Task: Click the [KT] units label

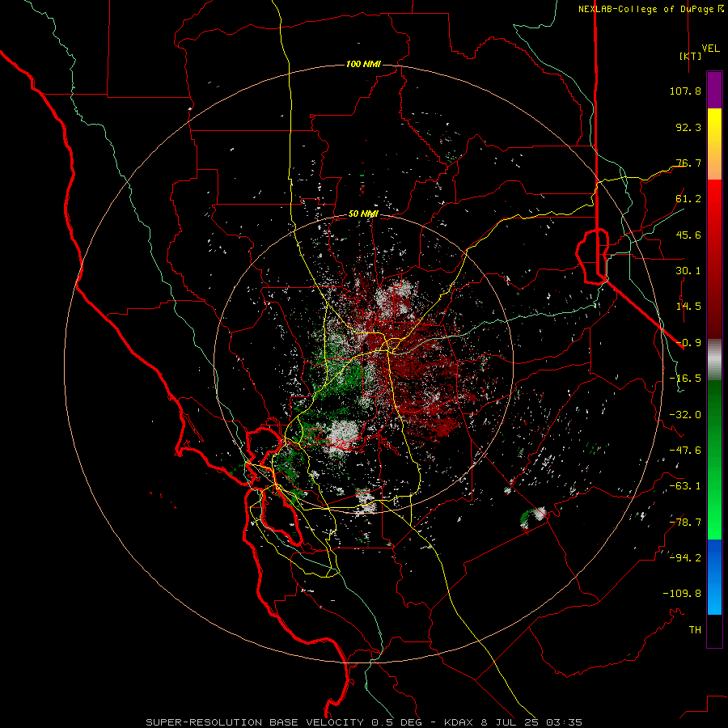Action: 690,56
